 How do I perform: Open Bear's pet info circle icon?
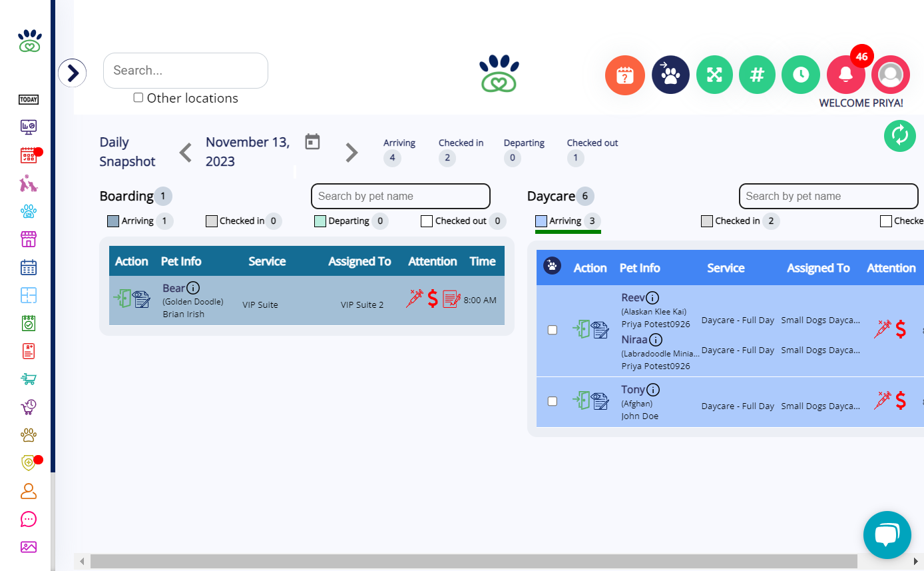click(193, 288)
